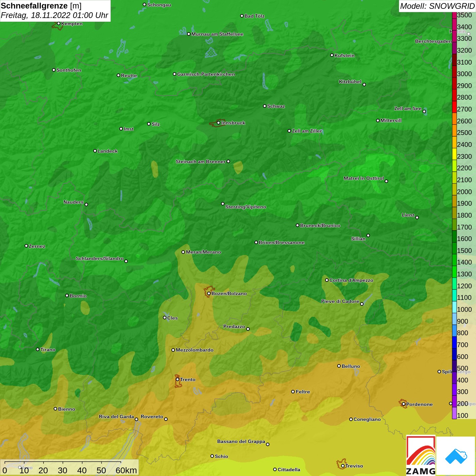Select the Landeck city label

tap(107, 151)
